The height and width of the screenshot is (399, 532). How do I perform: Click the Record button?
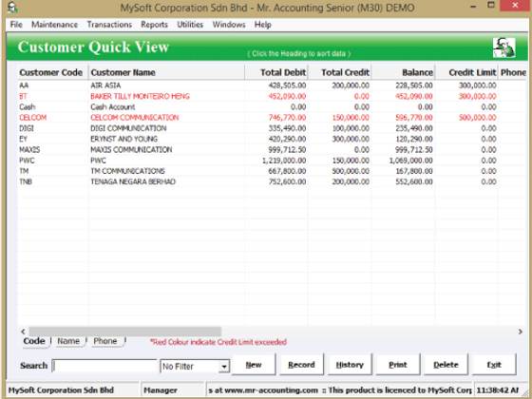click(x=302, y=365)
